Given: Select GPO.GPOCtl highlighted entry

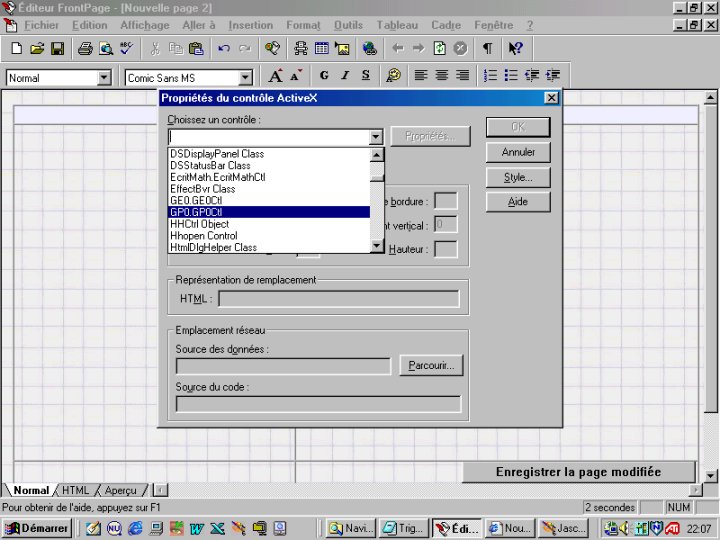Looking at the screenshot, I should [x=269, y=212].
